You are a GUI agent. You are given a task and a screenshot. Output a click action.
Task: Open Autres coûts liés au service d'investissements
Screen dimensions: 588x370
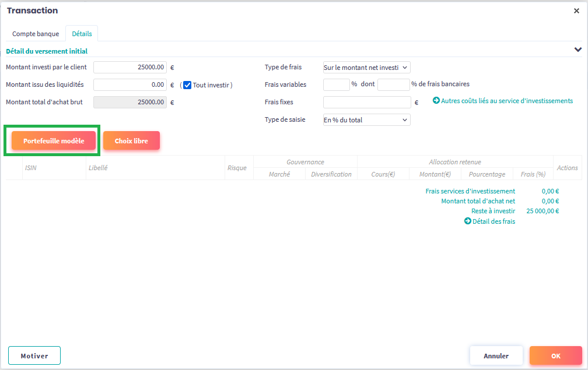pos(506,101)
